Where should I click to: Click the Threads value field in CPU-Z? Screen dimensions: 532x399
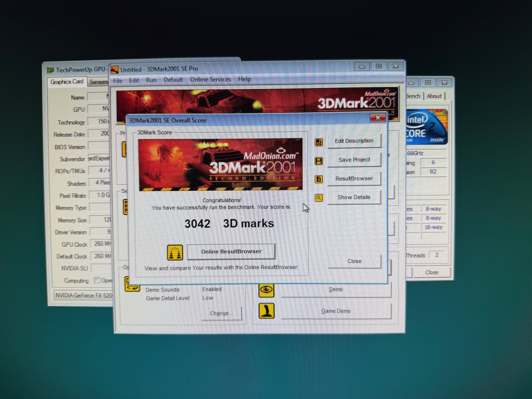(x=437, y=255)
